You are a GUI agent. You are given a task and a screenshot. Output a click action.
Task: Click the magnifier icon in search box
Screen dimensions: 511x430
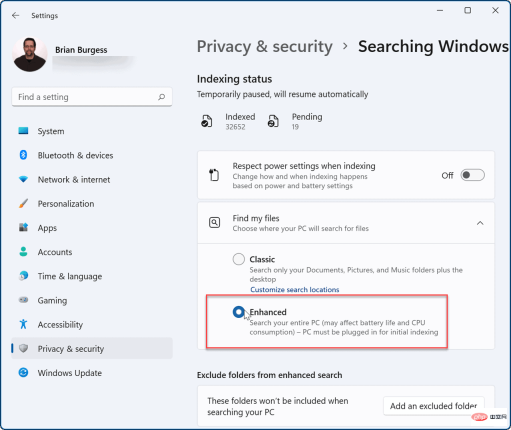[x=162, y=97]
